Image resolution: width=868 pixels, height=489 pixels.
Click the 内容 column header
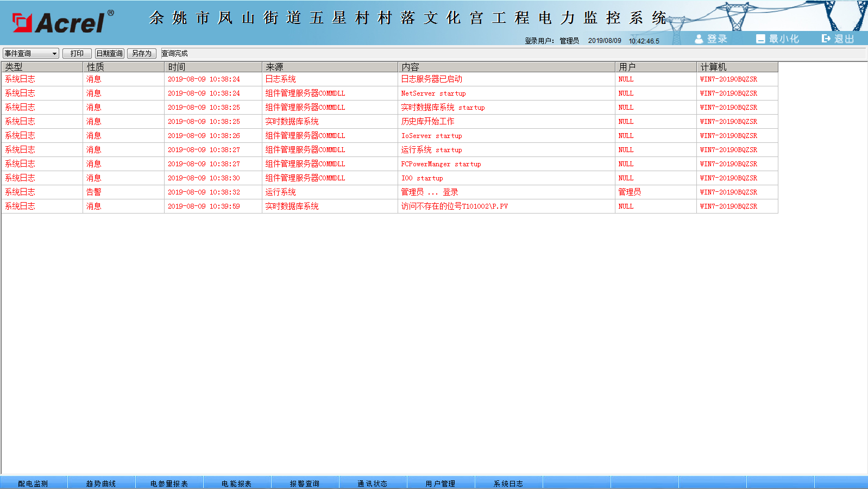click(506, 67)
